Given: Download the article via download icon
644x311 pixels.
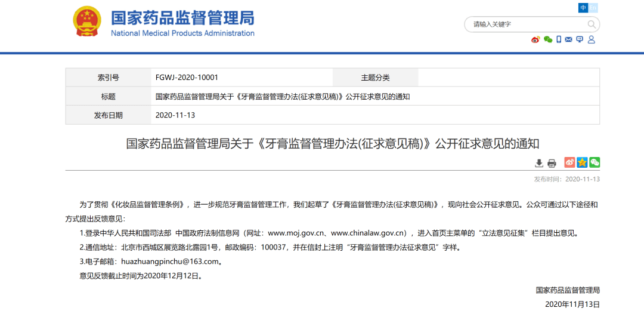Looking at the screenshot, I should pyautogui.click(x=539, y=163).
